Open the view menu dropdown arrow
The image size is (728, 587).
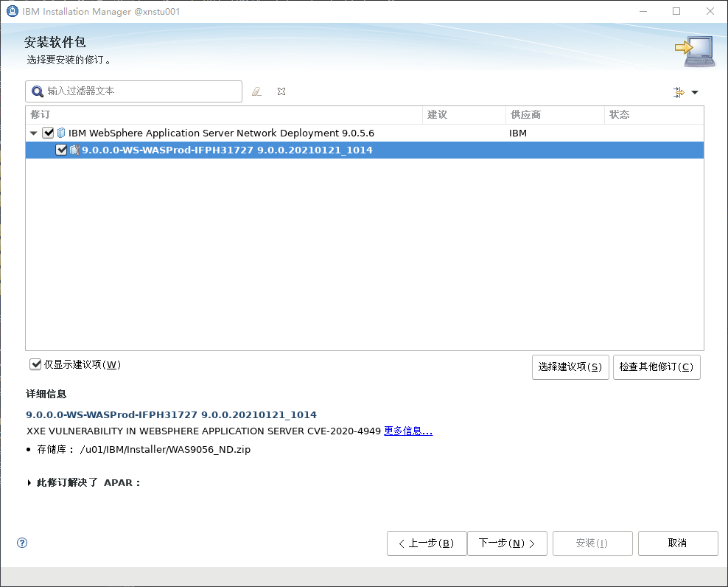tap(695, 92)
